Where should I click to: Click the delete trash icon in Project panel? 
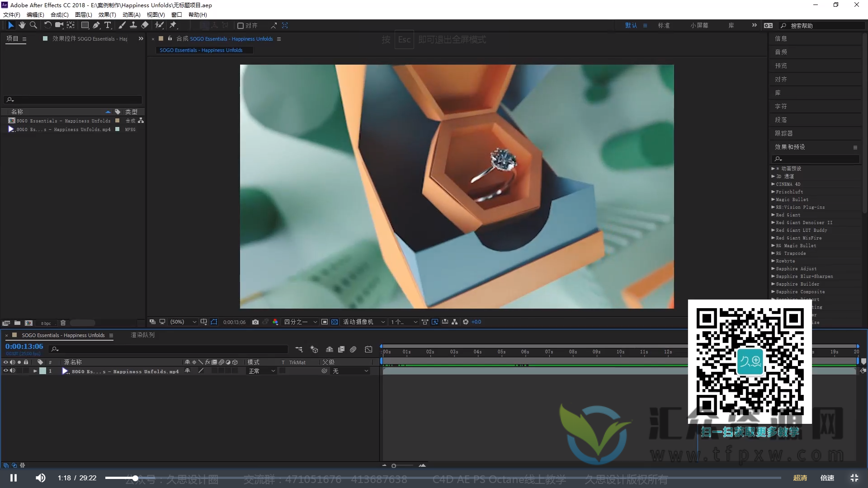click(63, 323)
